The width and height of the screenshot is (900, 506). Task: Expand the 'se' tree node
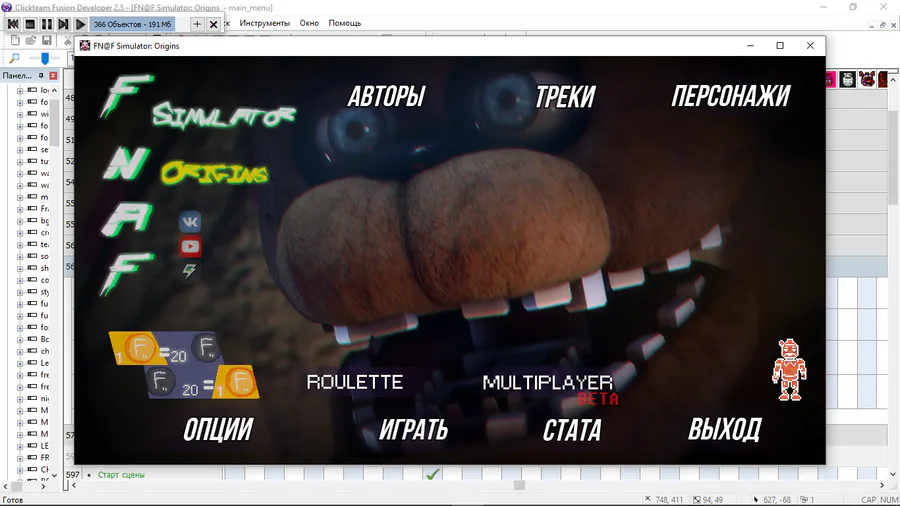pyautogui.click(x=20, y=150)
